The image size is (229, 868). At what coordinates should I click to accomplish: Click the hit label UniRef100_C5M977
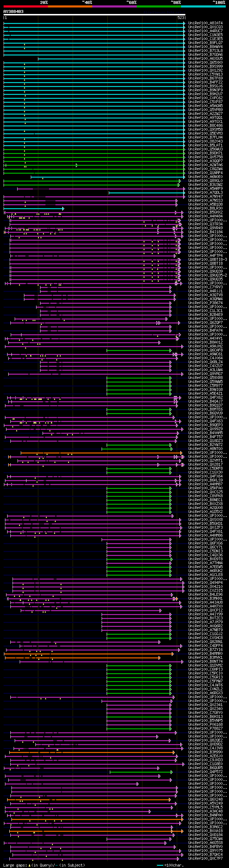[205, 386]
